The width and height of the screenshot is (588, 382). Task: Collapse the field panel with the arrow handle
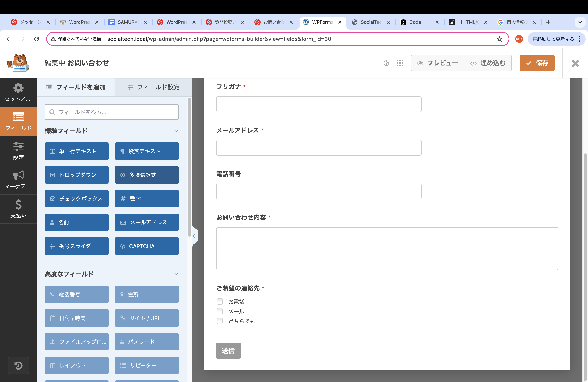(x=195, y=236)
